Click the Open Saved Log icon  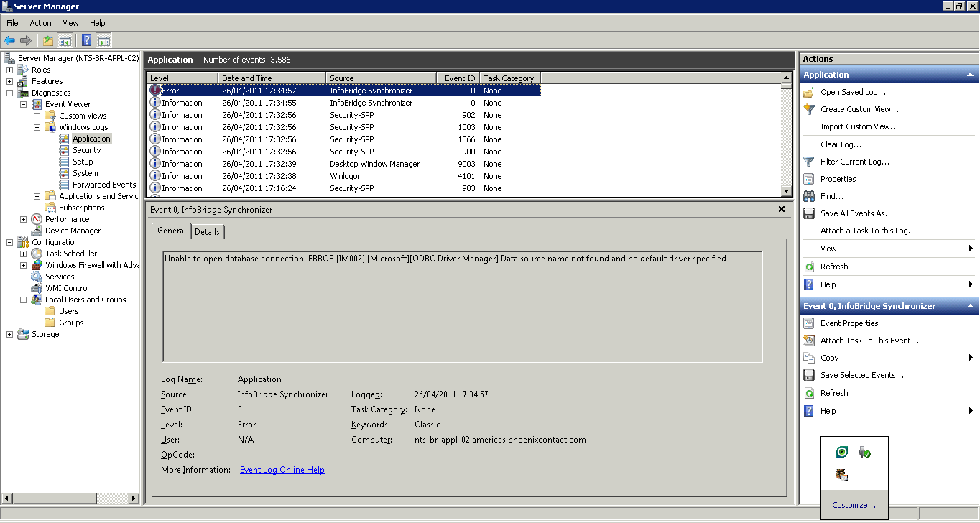click(809, 92)
